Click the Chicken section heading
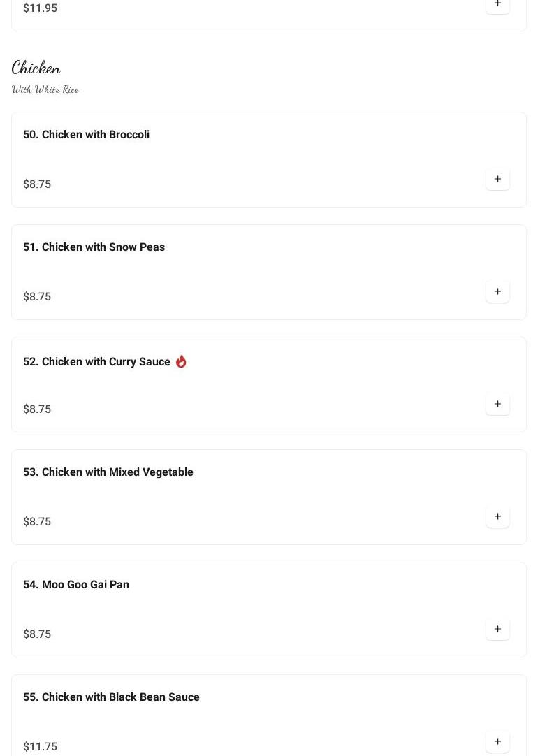538x756 pixels. 36,68
